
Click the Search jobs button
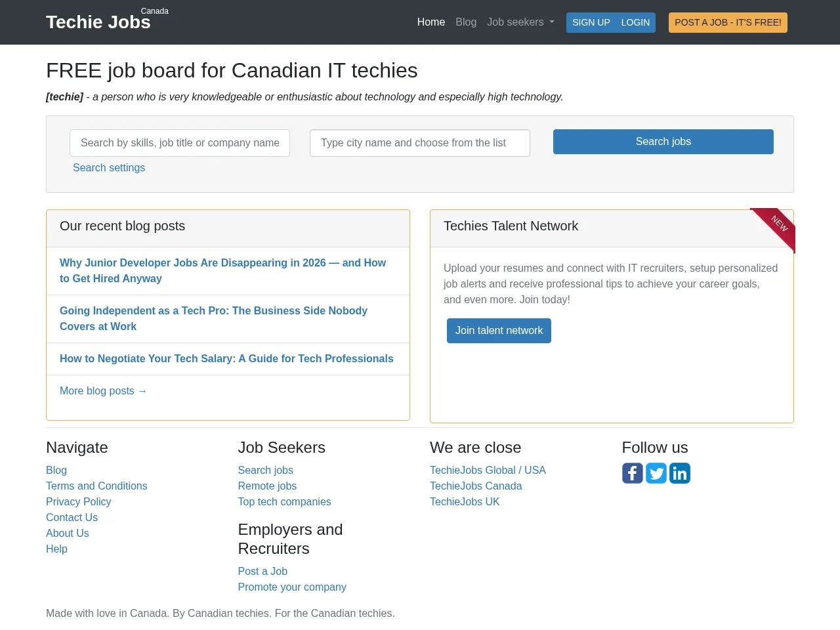coord(663,142)
